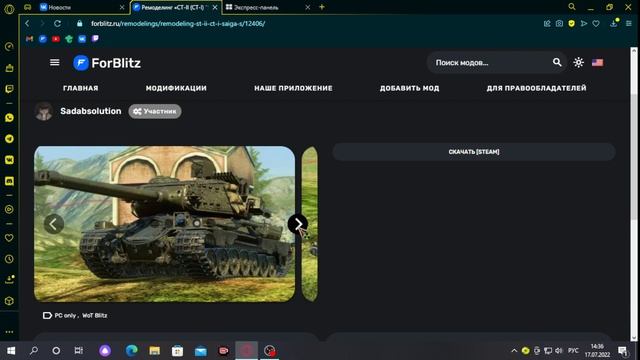Click the PC only tag
The width and height of the screenshot is (640, 360).
point(65,316)
